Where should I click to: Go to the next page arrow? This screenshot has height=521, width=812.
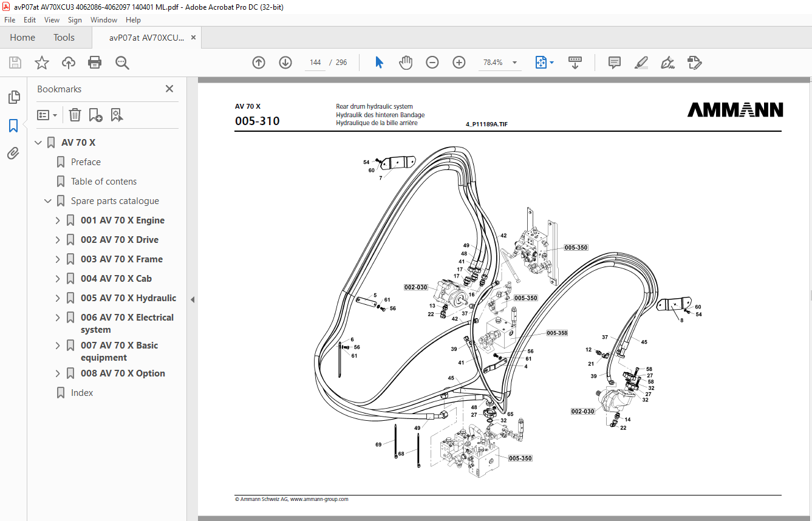(285, 63)
